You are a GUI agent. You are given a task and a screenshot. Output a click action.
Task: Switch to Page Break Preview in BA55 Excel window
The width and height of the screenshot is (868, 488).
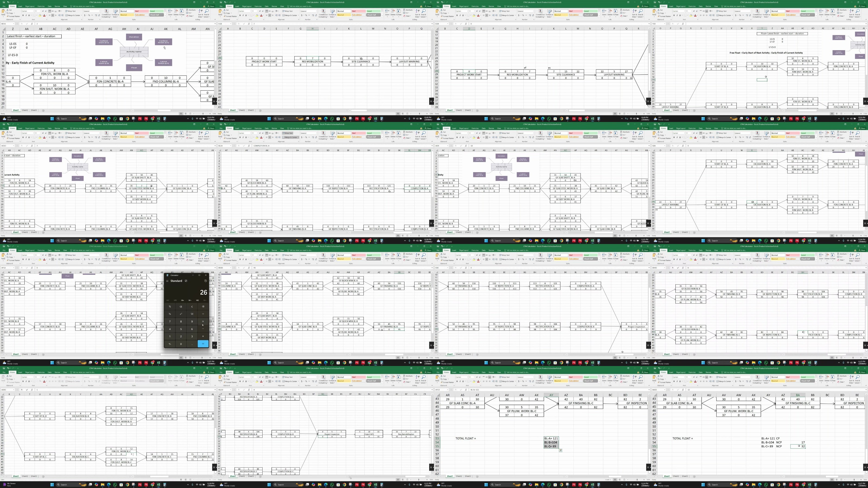point(841,480)
